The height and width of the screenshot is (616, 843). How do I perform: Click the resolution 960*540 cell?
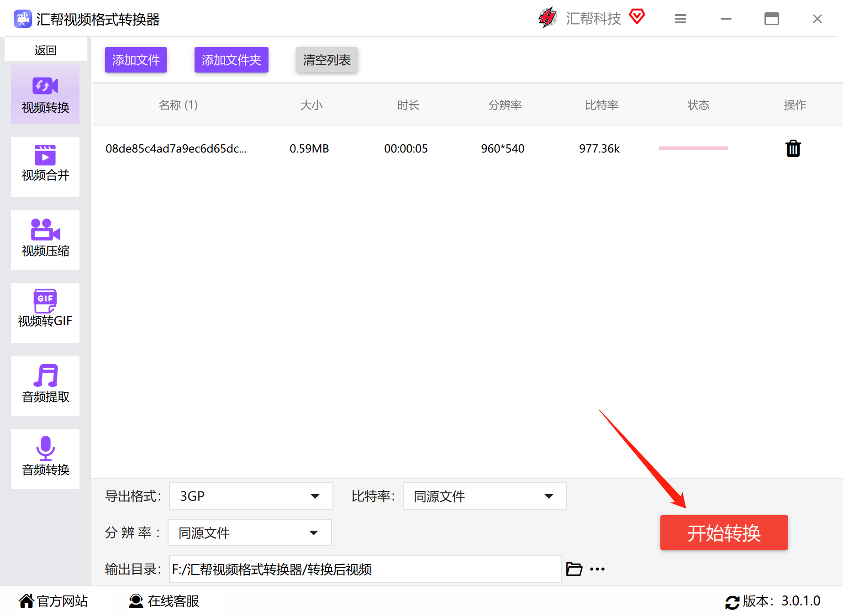pos(503,148)
